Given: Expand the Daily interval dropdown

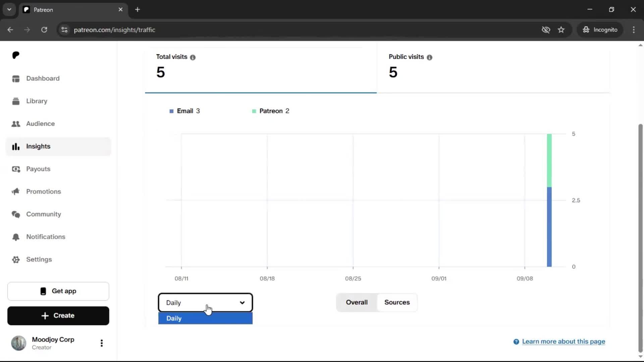Looking at the screenshot, I should pyautogui.click(x=205, y=303).
